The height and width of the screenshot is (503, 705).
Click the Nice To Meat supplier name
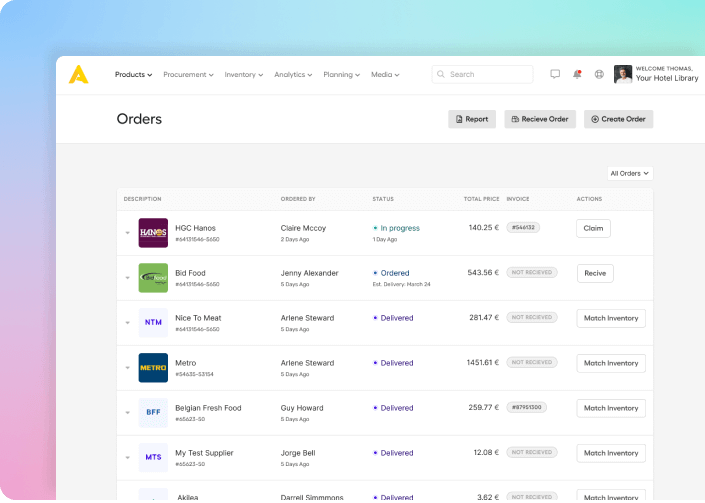[x=198, y=318]
